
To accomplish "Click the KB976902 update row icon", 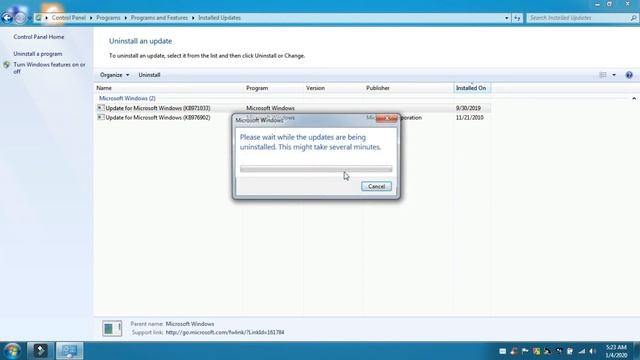I will (x=100, y=118).
